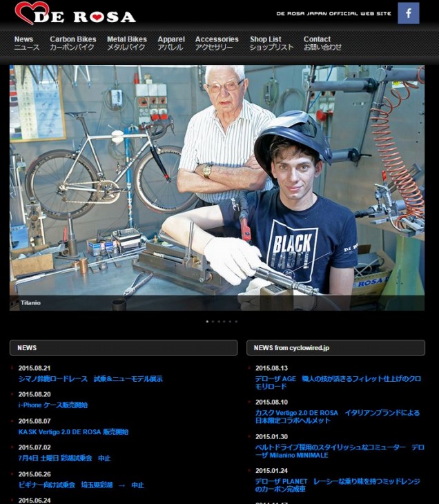Select the fifth slideshow dot

[231, 322]
